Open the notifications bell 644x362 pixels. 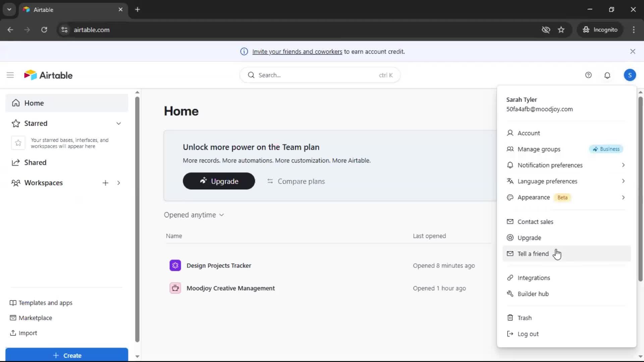(607, 75)
